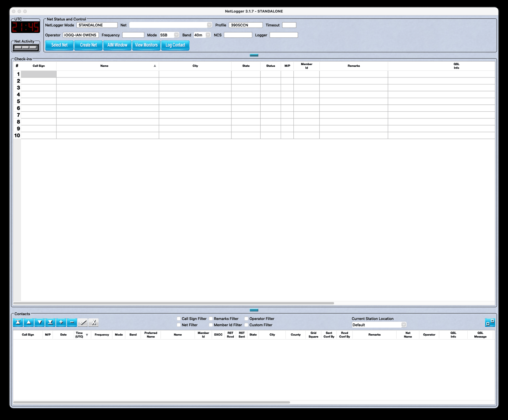The height and width of the screenshot is (420, 508).
Task: Click the Frequency input field
Action: [133, 35]
